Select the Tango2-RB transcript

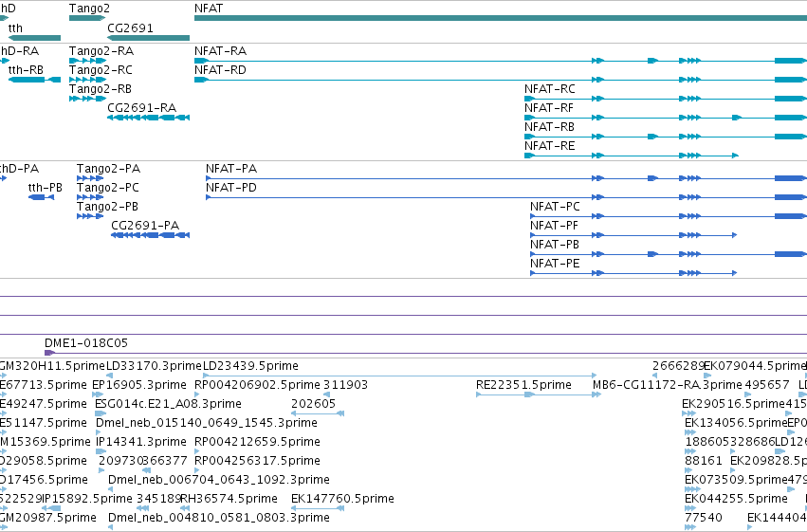(x=87, y=99)
